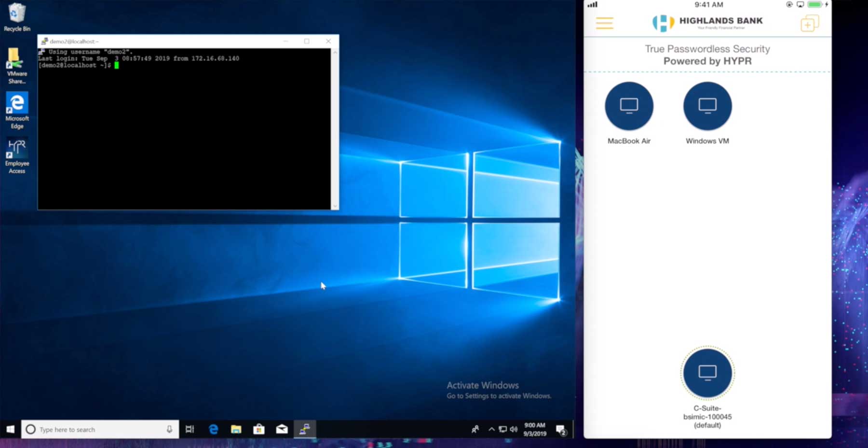Open Microsoft Store from taskbar
This screenshot has width=868, height=448.
(259, 429)
